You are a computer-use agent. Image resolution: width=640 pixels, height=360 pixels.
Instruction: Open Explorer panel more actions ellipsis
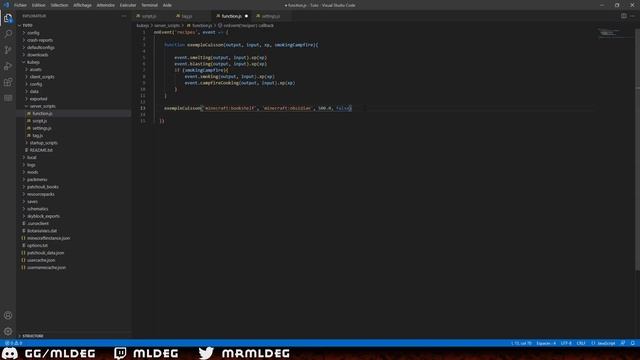124,16
